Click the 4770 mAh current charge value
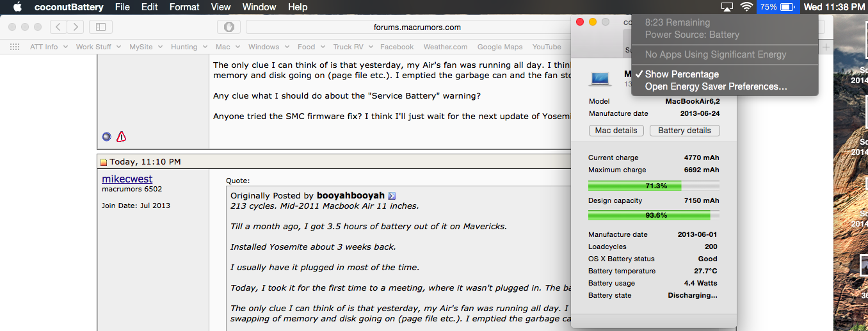This screenshot has height=331, width=868. 702,157
